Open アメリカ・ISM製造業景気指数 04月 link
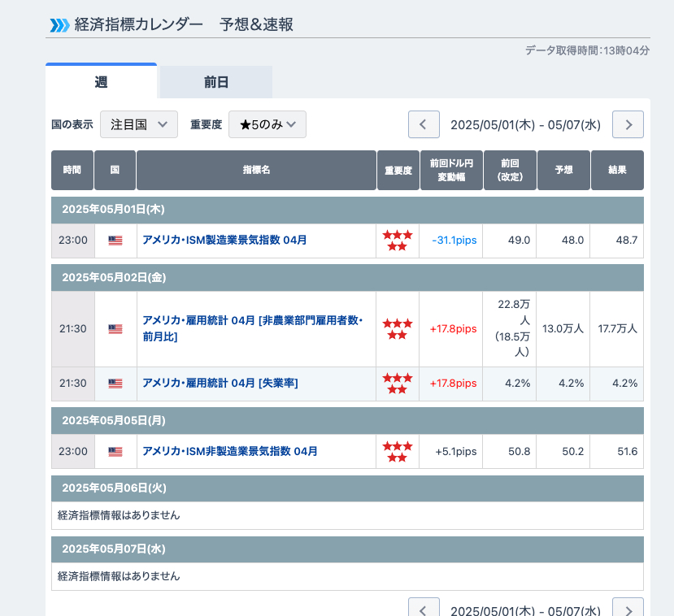Screen dimensions: 674x616 tap(224, 240)
